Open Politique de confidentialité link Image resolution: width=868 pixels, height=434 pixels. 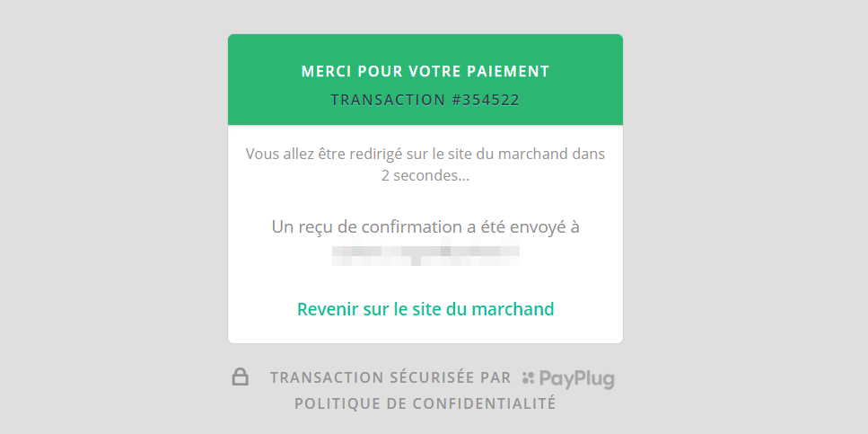coord(425,403)
